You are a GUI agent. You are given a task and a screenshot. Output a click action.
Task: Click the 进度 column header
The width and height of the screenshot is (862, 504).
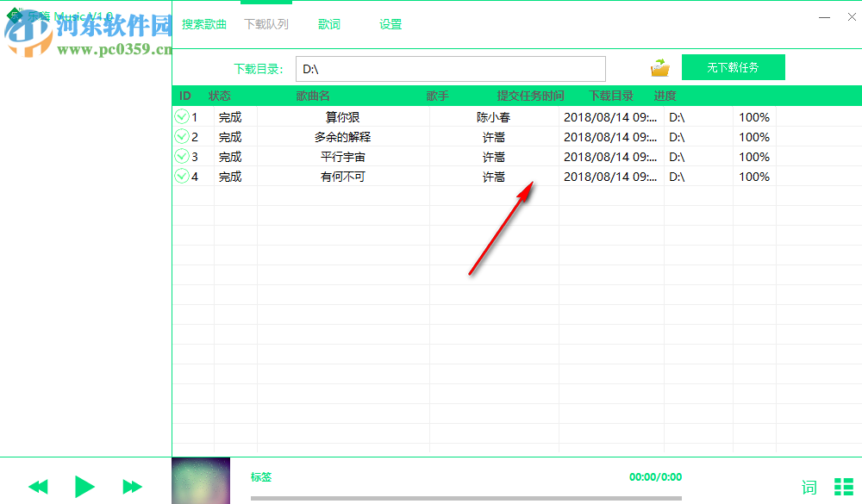tap(665, 96)
